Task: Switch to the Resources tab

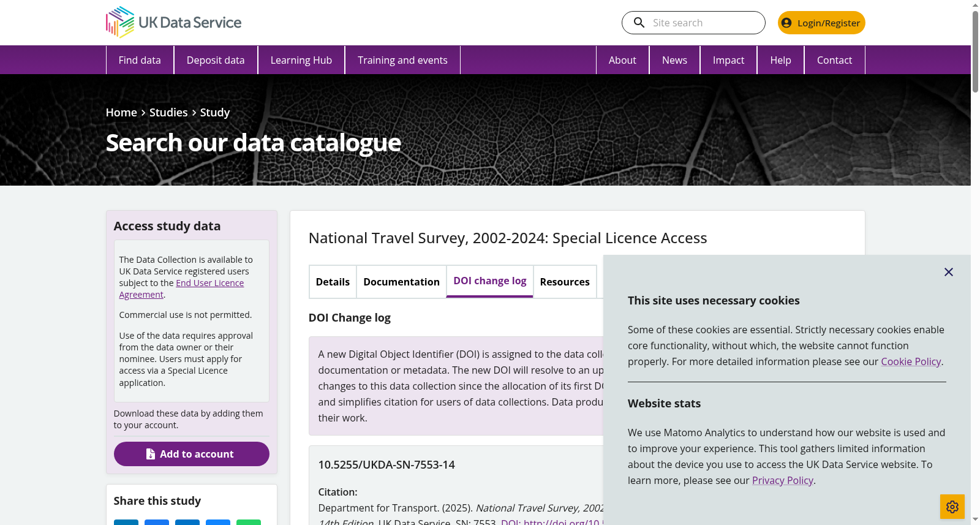Action: [565, 282]
